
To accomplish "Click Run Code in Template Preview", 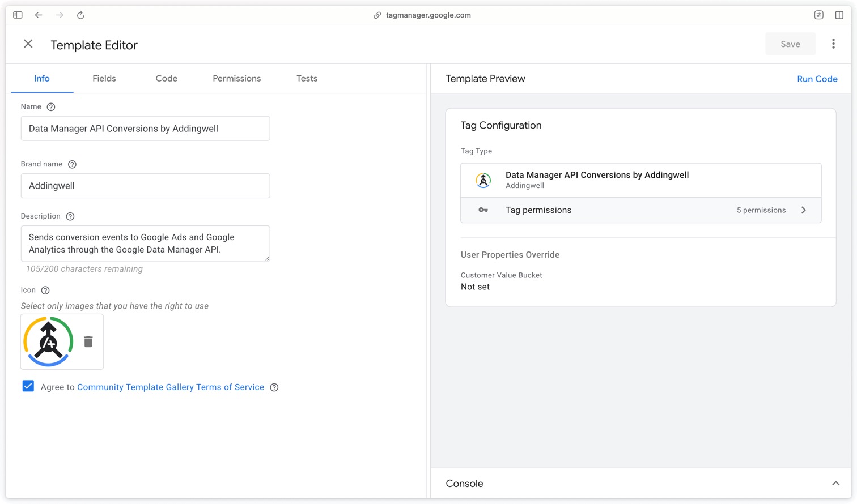I will click(x=817, y=79).
